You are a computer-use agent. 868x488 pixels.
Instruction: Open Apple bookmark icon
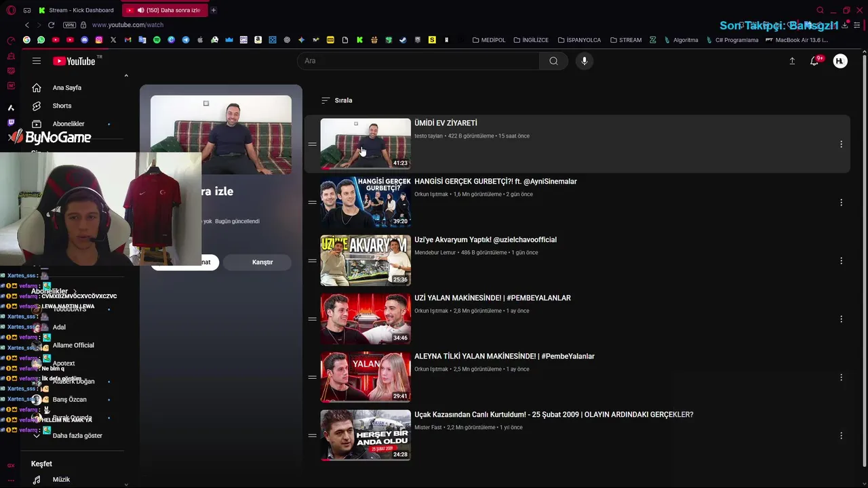point(200,40)
